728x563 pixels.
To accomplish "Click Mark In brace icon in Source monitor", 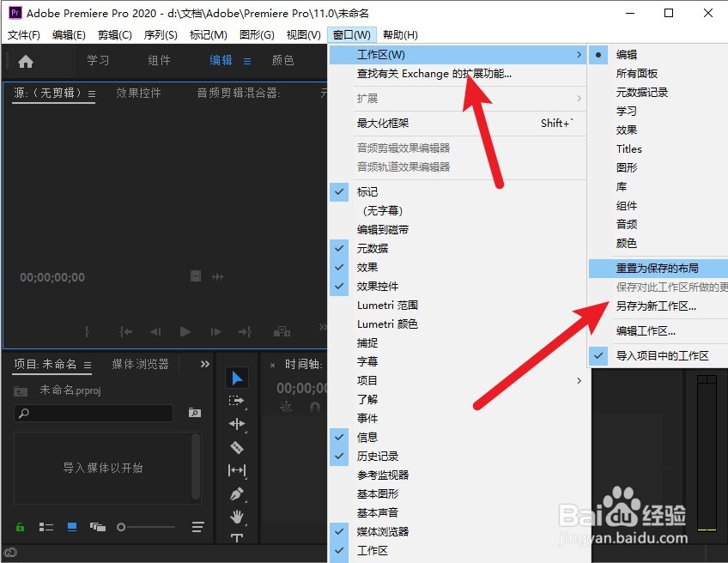I will pyautogui.click(x=87, y=331).
